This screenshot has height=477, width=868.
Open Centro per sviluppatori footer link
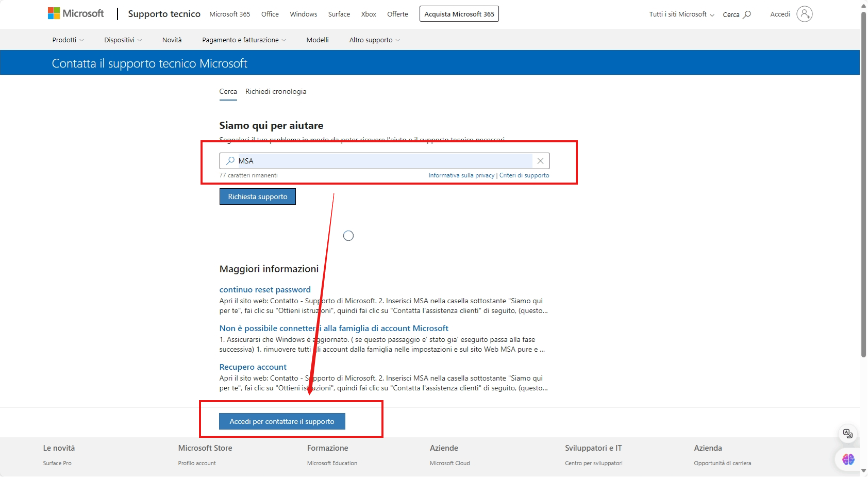(x=594, y=463)
